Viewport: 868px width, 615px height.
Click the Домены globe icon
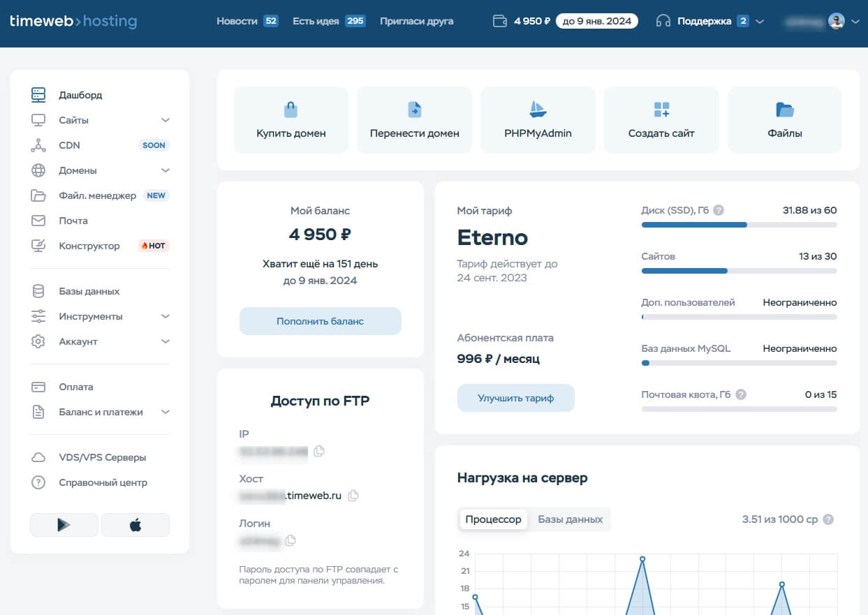pos(38,170)
